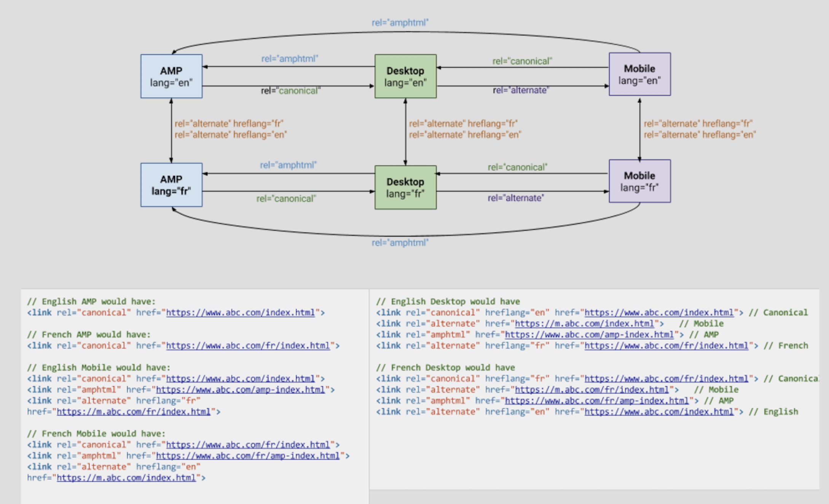Click the "// English AMP would have:" comment
The width and height of the screenshot is (829, 504).
pos(91,301)
